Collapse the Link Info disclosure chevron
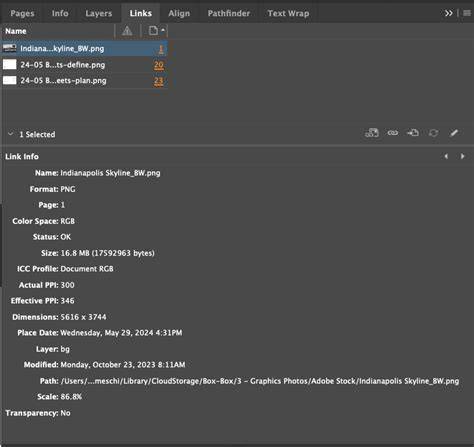Screen dimensions: 474x447 pos(11,134)
